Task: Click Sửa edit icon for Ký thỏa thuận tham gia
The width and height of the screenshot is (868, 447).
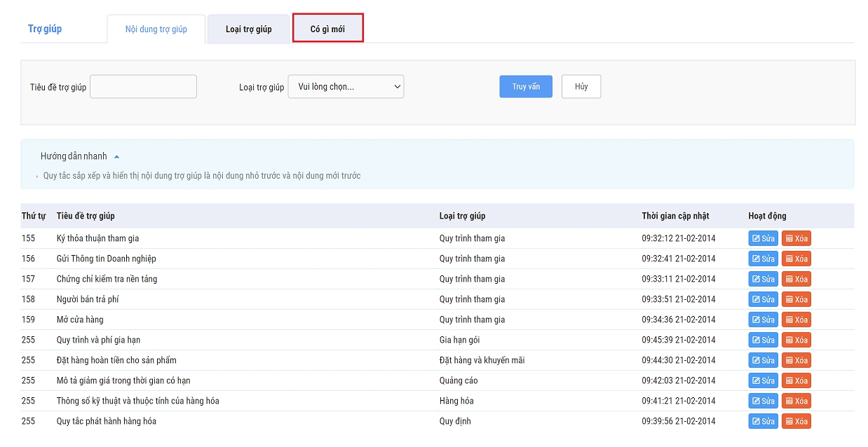Action: 763,238
